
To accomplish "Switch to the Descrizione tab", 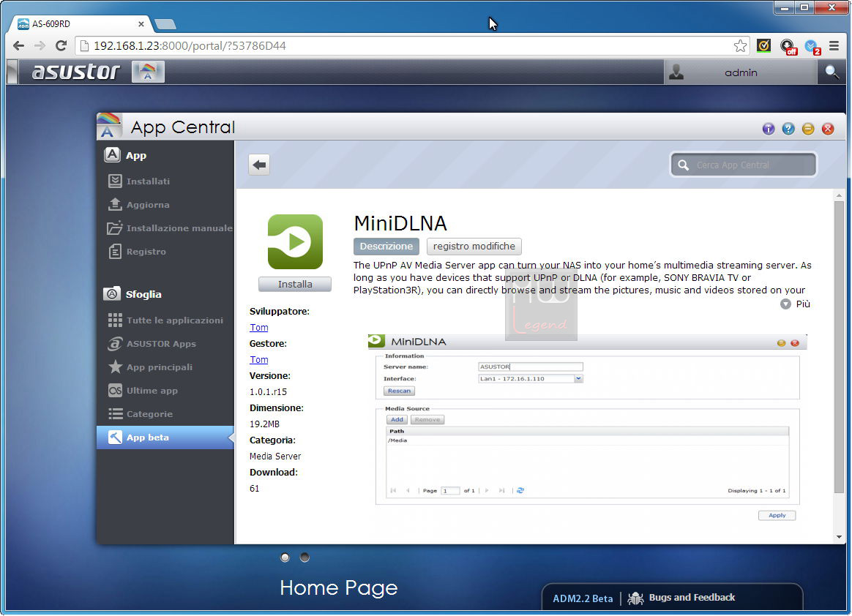I will pyautogui.click(x=386, y=246).
